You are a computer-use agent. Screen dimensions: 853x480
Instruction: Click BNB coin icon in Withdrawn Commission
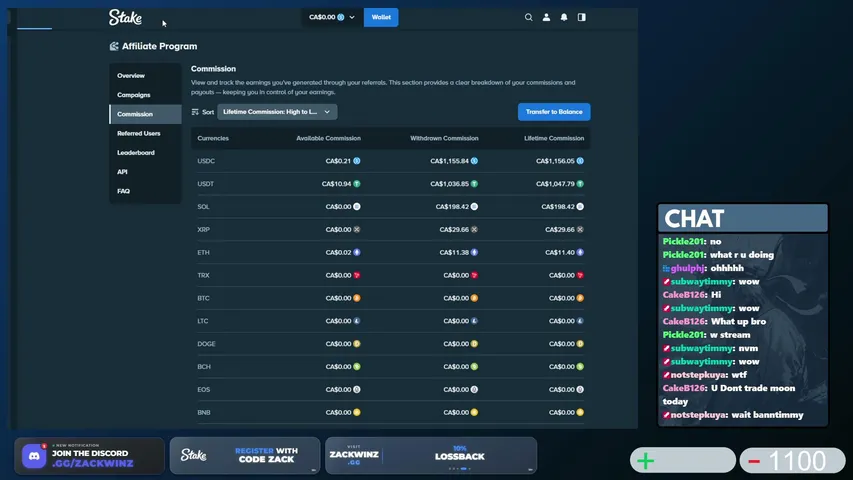click(474, 413)
